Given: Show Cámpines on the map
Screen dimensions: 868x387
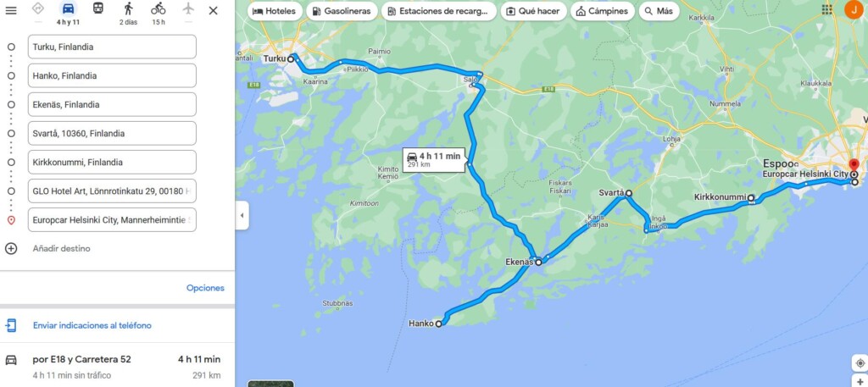Looking at the screenshot, I should coord(603,11).
